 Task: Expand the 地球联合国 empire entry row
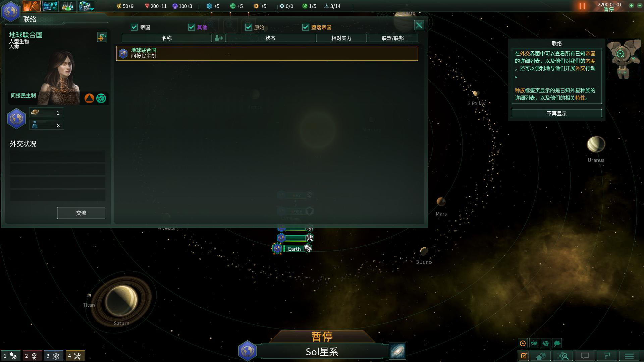[x=267, y=53]
